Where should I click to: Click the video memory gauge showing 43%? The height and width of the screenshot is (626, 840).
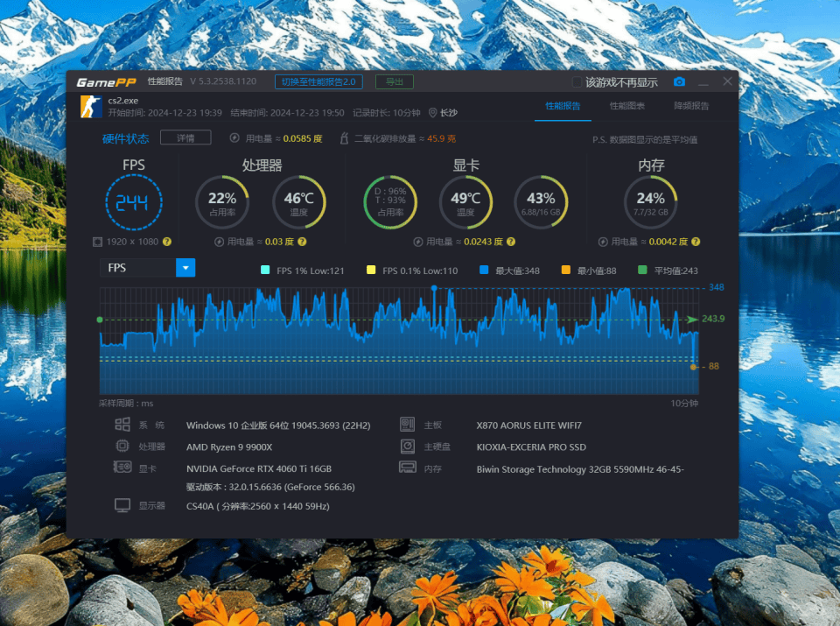541,202
